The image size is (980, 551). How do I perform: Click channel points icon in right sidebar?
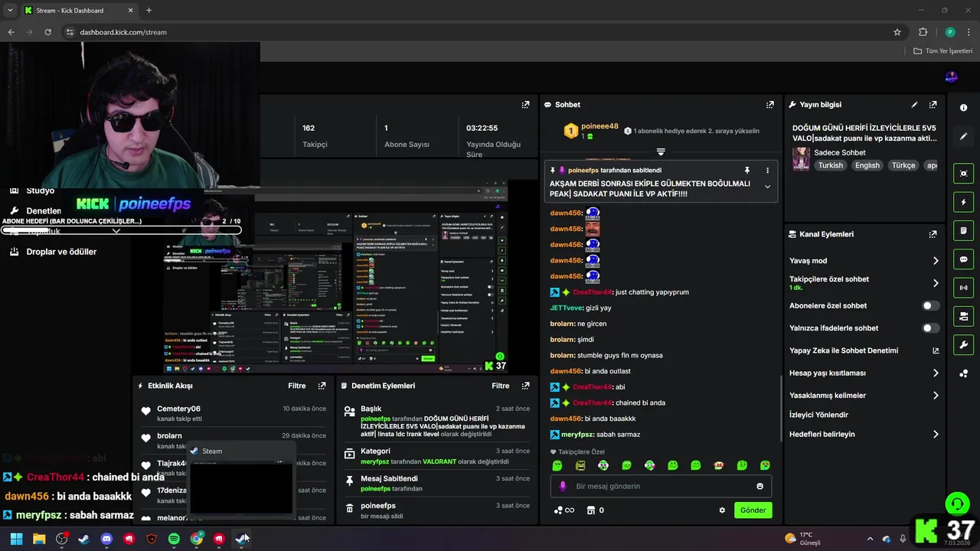click(x=963, y=373)
